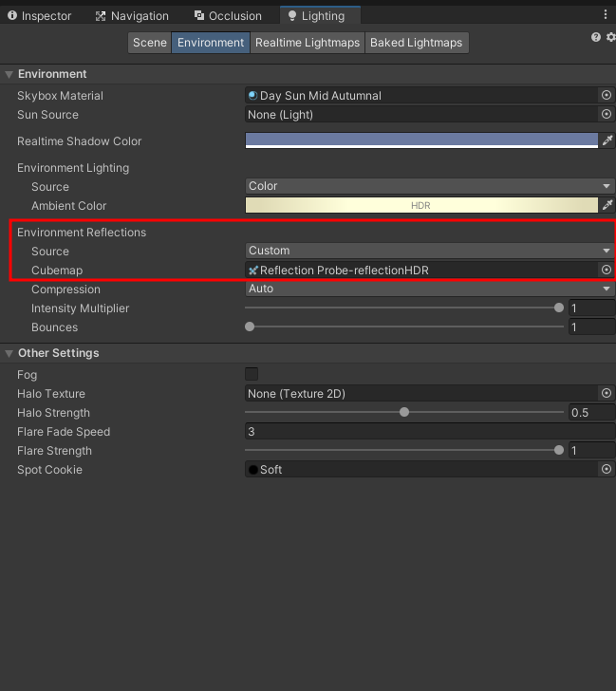Switch to the Occlusion tab
This screenshot has height=691, width=616.
(228, 16)
